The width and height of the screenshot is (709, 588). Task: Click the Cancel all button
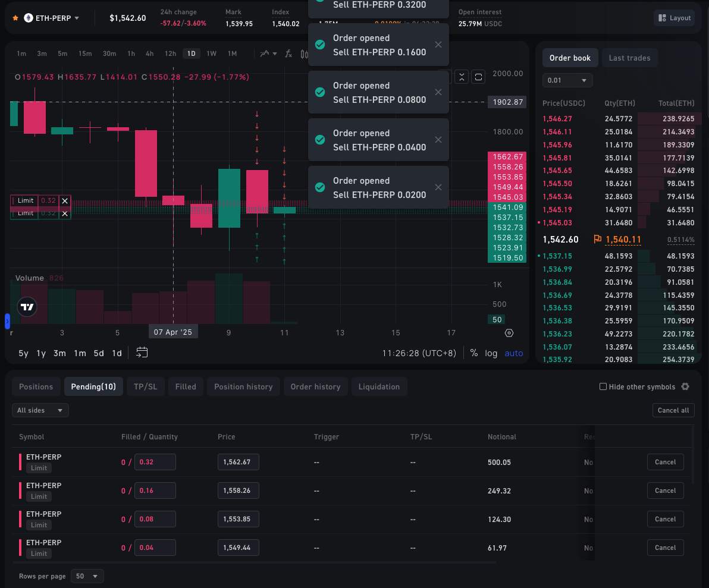(673, 410)
